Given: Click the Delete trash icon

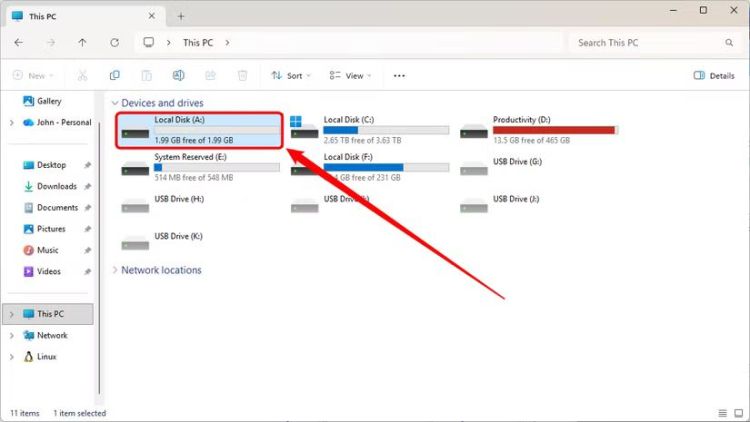Looking at the screenshot, I should [242, 75].
